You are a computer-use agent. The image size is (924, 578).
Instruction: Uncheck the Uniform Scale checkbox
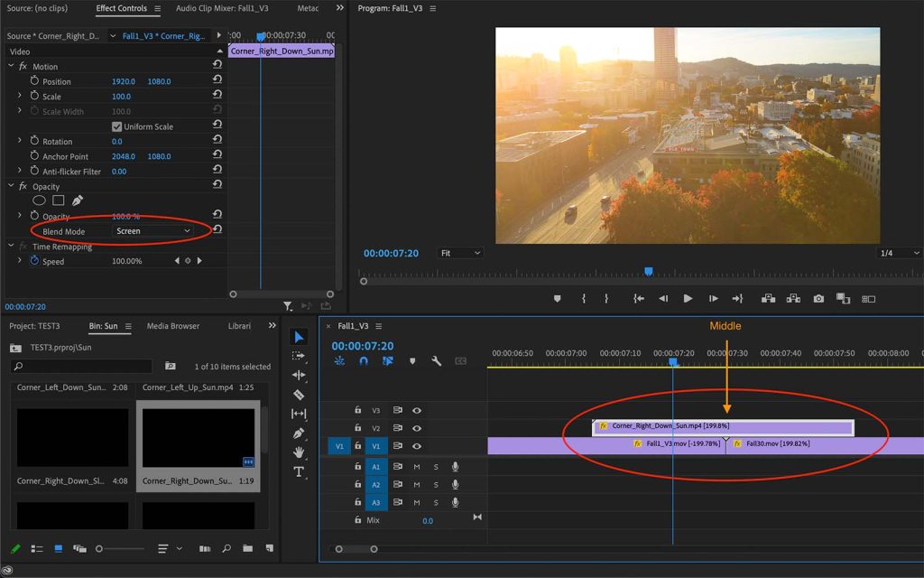point(116,126)
